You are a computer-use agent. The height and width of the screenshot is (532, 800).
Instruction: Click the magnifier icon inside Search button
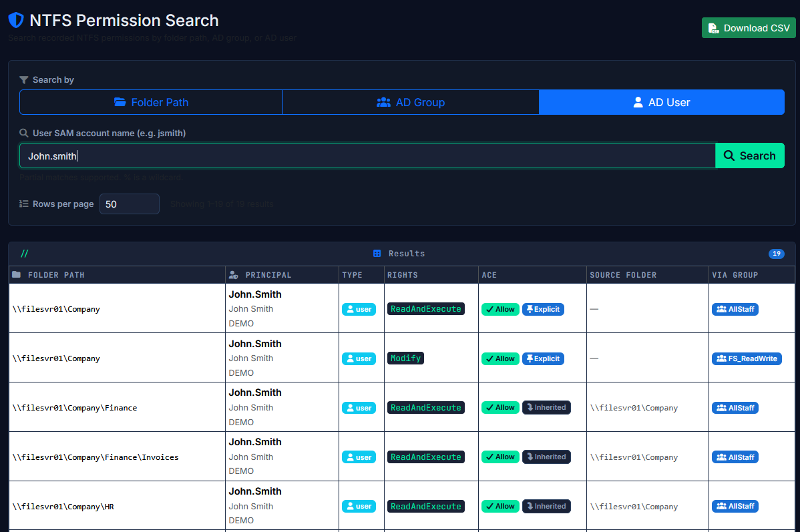click(x=729, y=156)
